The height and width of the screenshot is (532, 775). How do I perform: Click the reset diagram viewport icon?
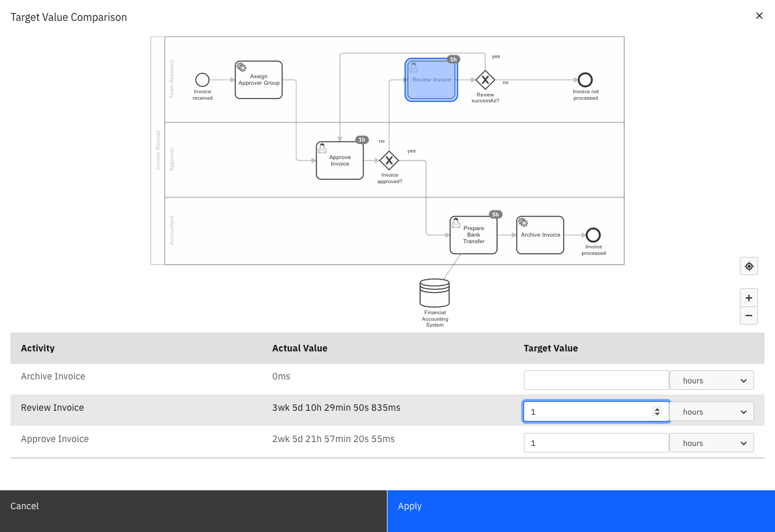(x=749, y=266)
